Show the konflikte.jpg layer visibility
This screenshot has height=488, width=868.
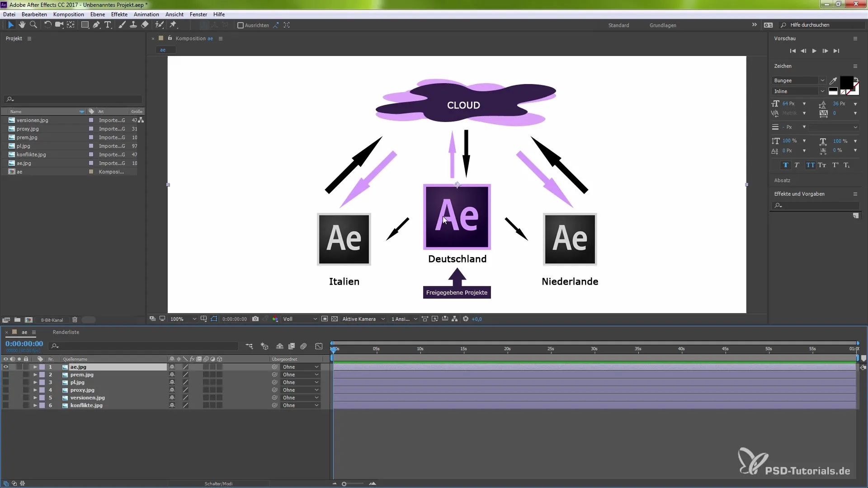(5, 405)
